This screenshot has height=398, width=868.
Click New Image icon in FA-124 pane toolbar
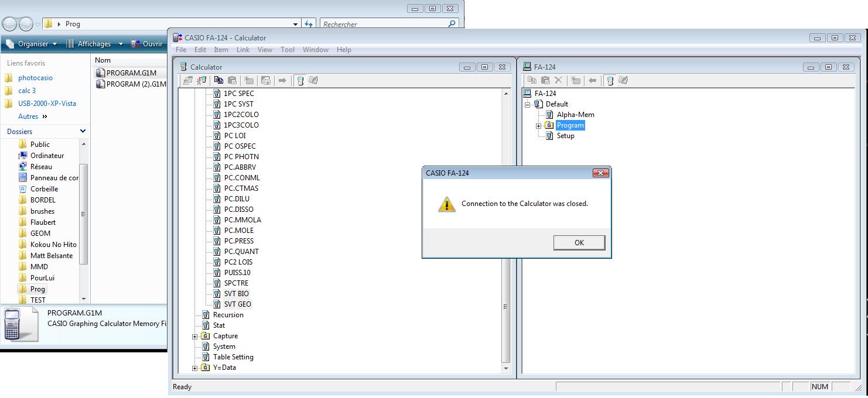click(x=576, y=80)
